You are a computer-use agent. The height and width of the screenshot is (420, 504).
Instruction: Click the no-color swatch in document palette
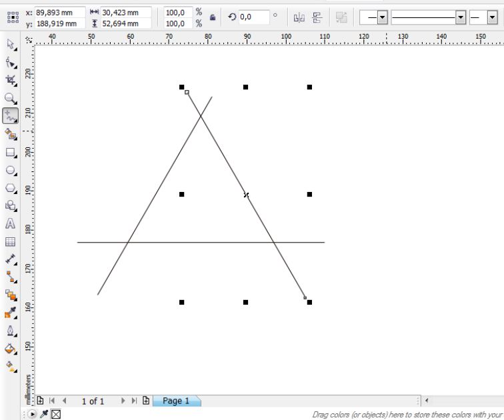[56, 414]
